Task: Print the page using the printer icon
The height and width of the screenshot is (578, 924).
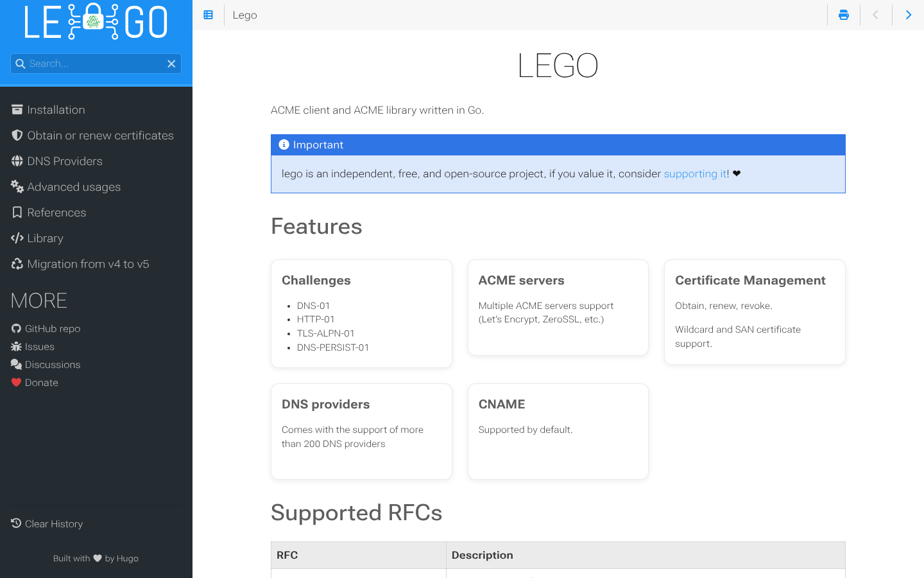Action: (x=844, y=15)
